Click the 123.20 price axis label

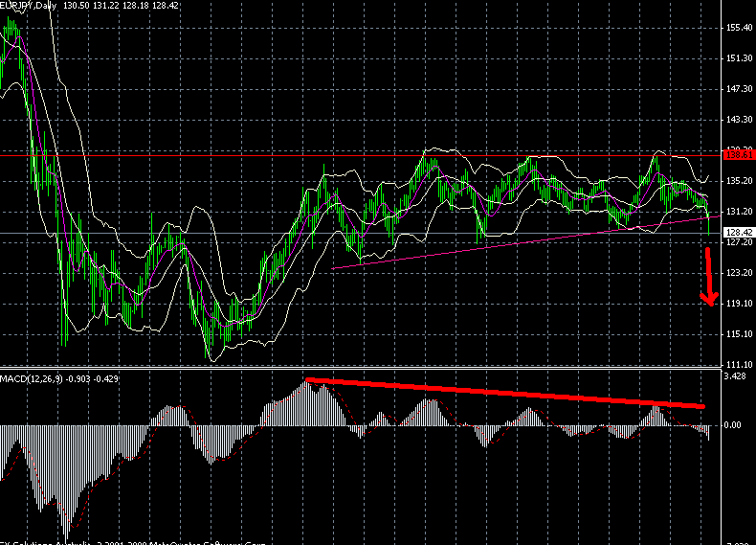[739, 273]
